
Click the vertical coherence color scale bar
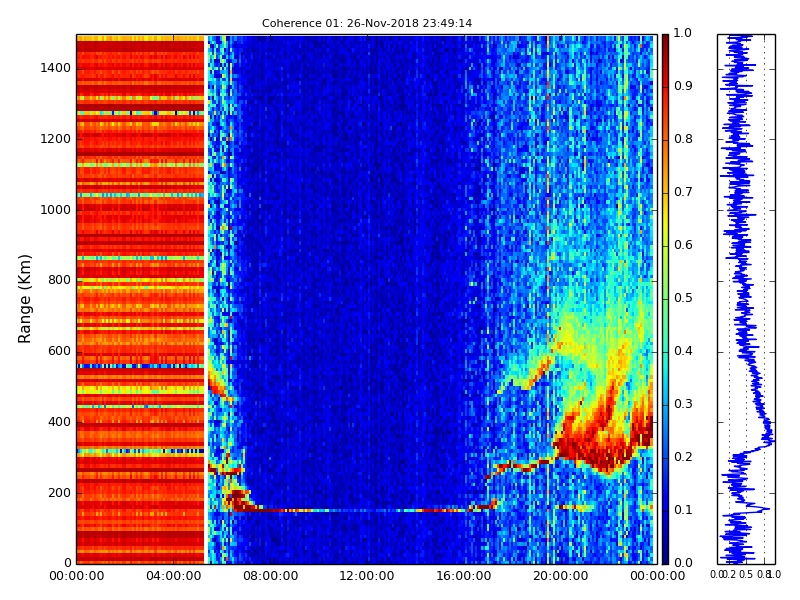pyautogui.click(x=665, y=299)
